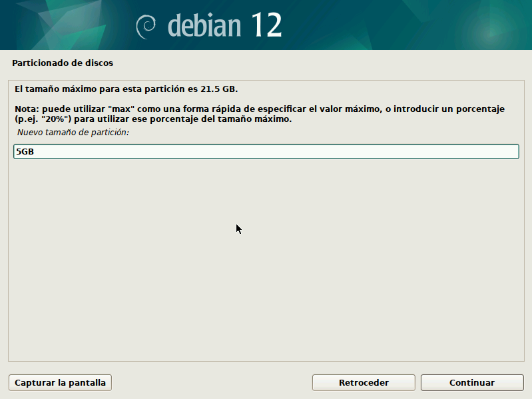Click the 21.5 GB maximum size value
Viewport: 532px width, 399px height.
tap(218, 88)
